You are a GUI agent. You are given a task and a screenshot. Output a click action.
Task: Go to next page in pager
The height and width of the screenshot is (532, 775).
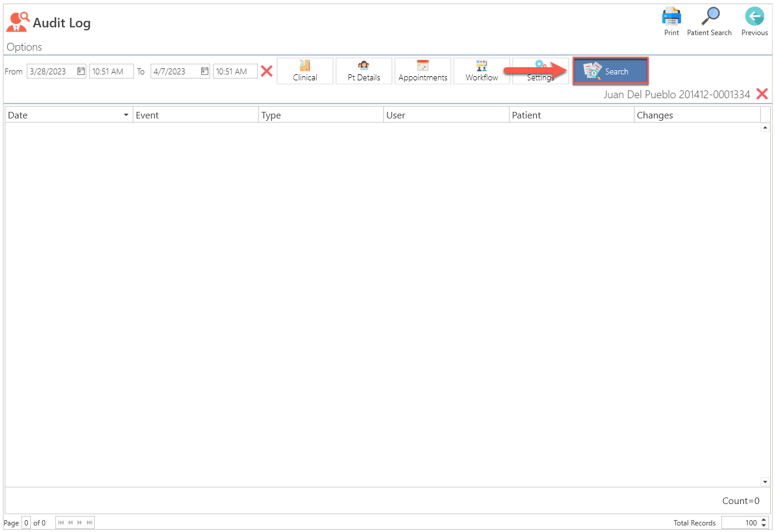80,523
